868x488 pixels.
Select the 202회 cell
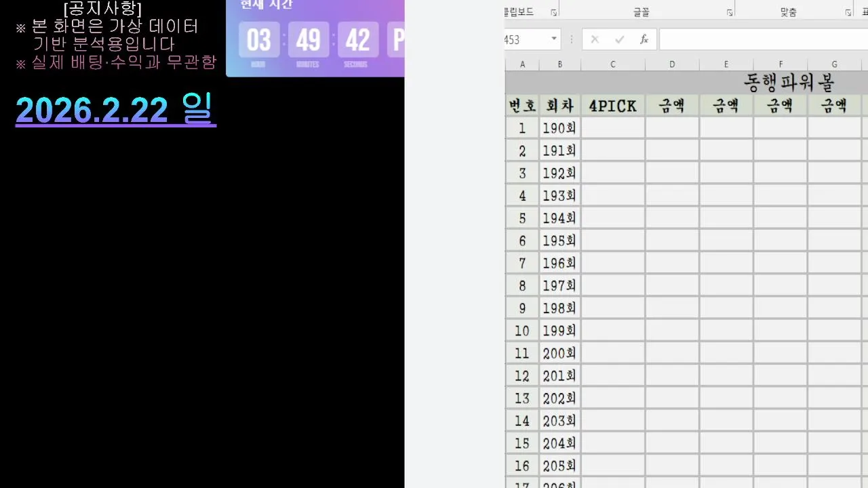(x=560, y=398)
